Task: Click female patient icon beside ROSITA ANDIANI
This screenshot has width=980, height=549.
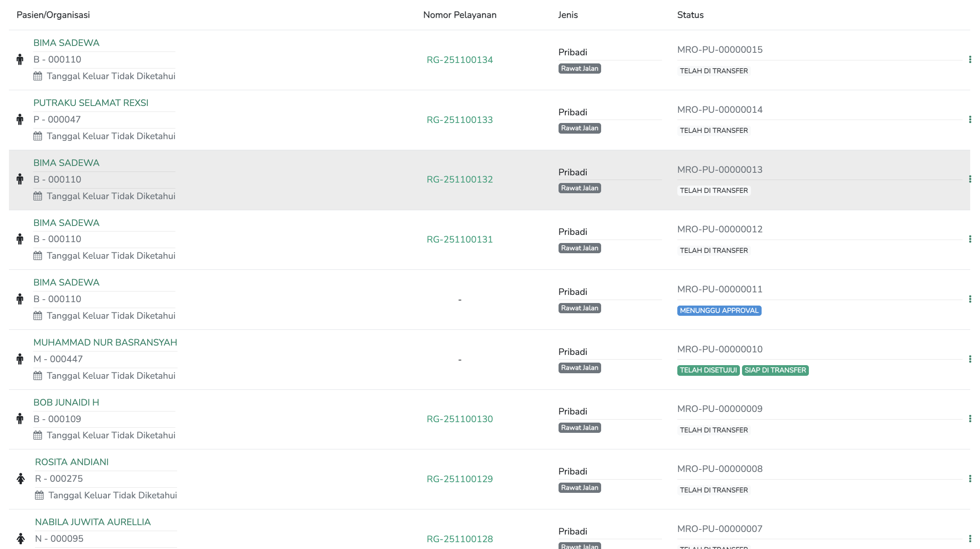Action: (20, 479)
